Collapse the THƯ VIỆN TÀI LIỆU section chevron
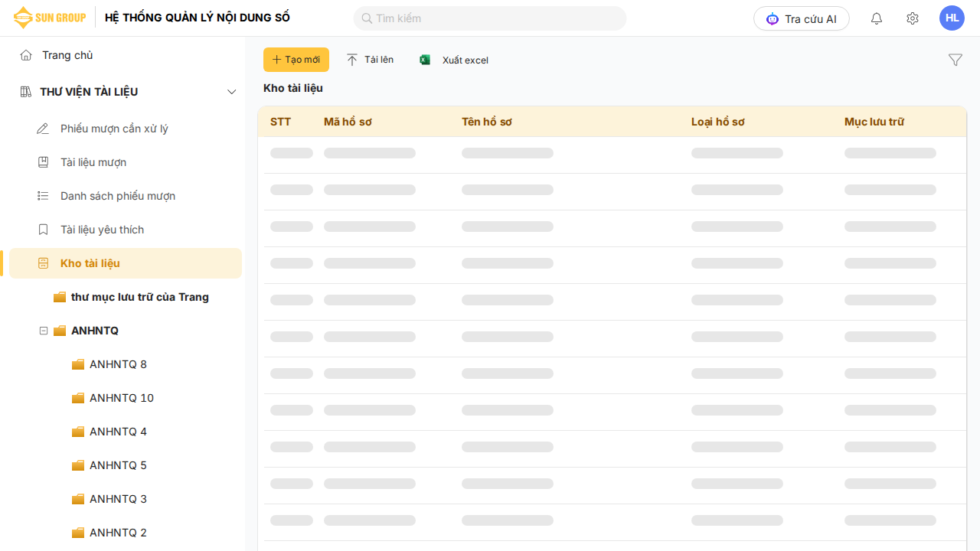This screenshot has width=980, height=551. pos(232,92)
